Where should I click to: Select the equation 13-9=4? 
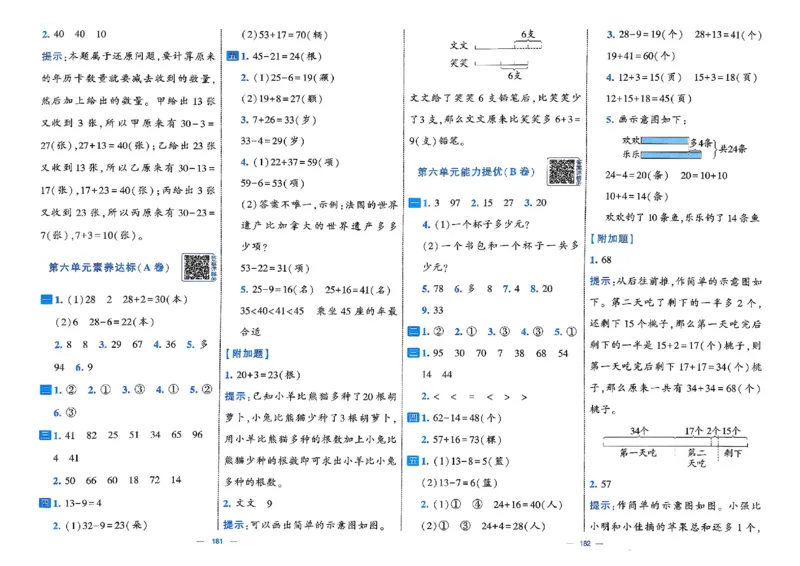(83, 504)
